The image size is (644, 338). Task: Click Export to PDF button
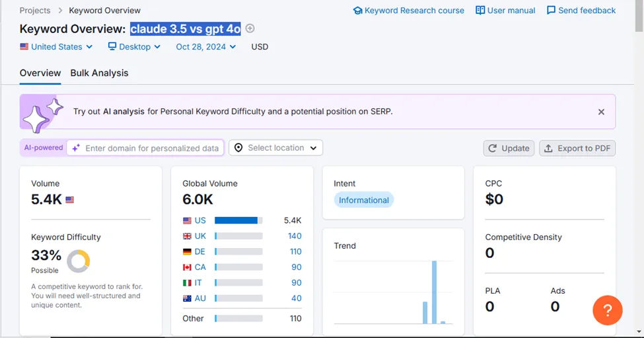click(577, 148)
